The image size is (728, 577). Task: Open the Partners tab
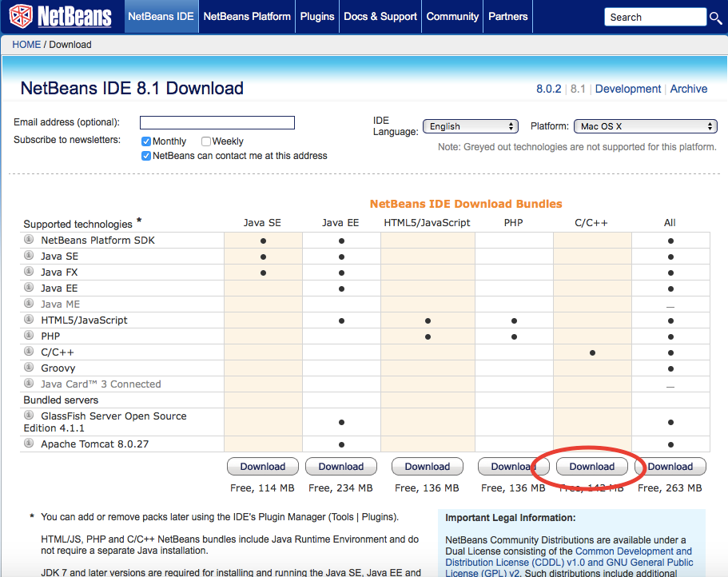click(508, 17)
